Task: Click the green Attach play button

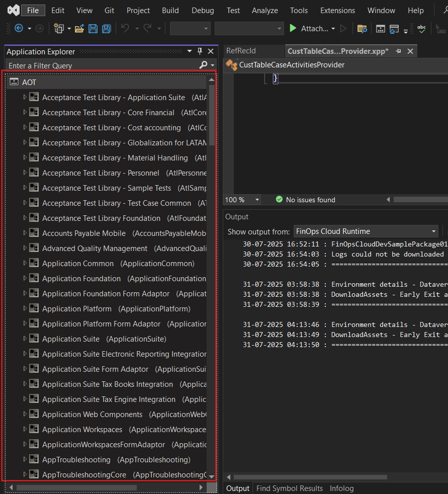Action: pyautogui.click(x=293, y=28)
